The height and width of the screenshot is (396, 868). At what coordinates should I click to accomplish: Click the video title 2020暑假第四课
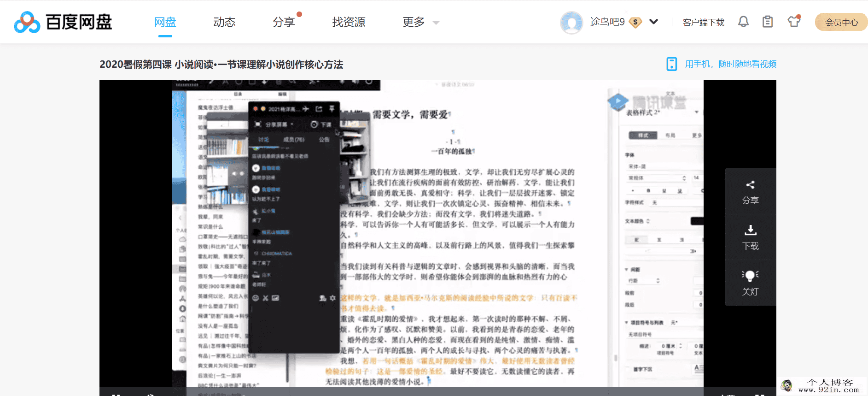click(221, 65)
